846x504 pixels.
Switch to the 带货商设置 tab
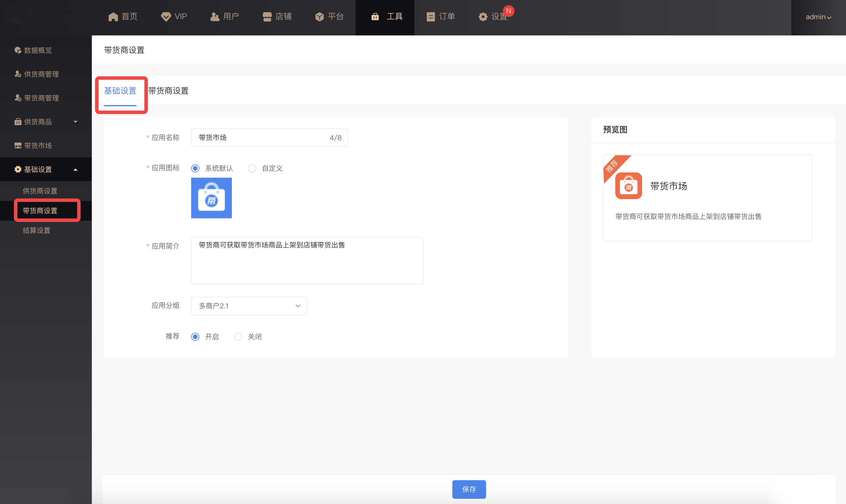[169, 91]
